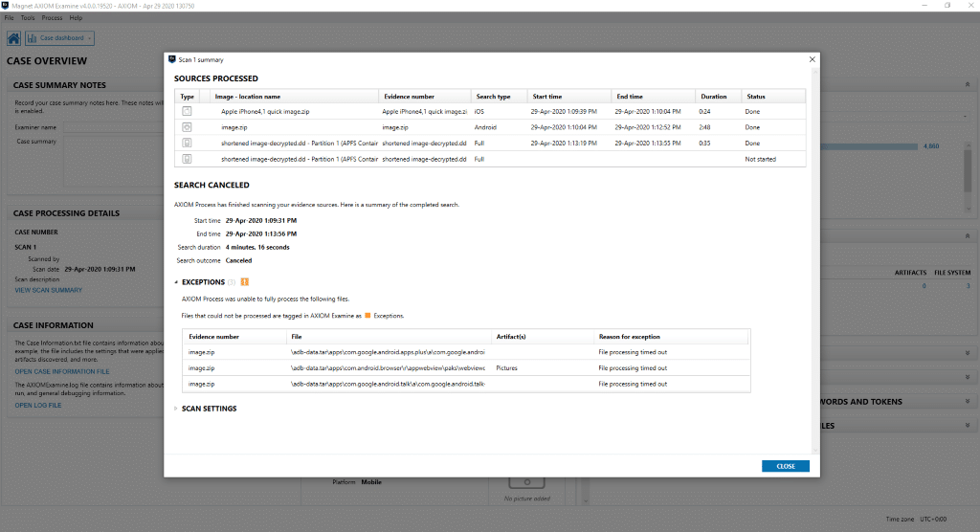Screen dimensions: 980x532
Task: Click the 'Android' search type cell
Action: pyautogui.click(x=485, y=127)
